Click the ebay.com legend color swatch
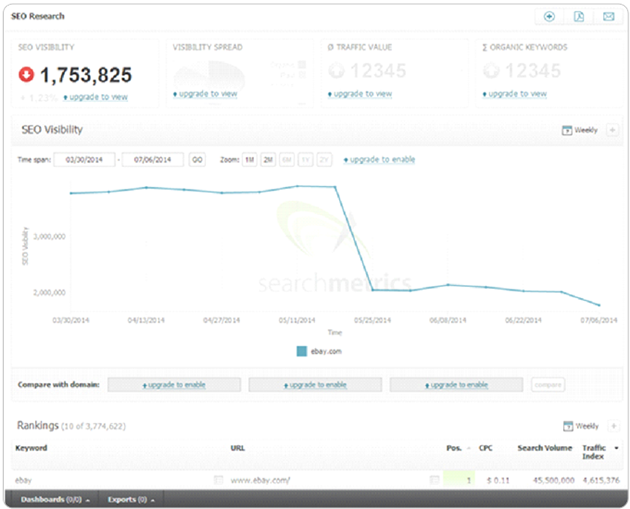This screenshot has height=509, width=630. pyautogui.click(x=302, y=352)
